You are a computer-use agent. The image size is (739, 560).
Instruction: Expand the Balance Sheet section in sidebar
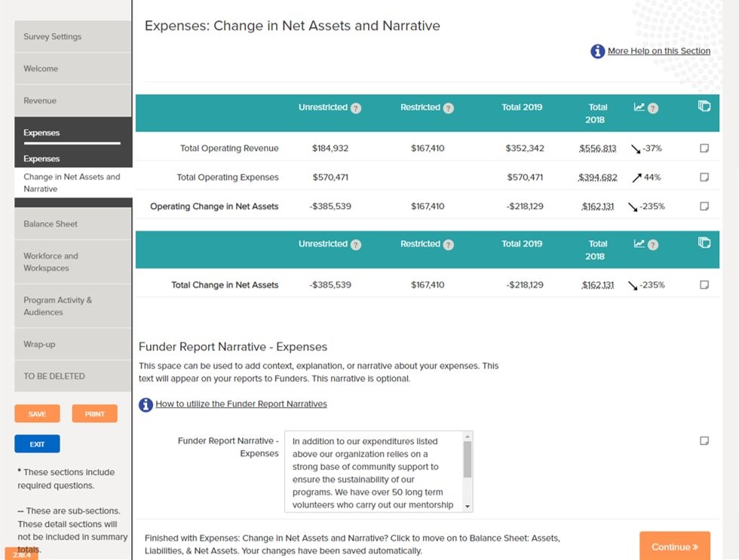coord(73,224)
